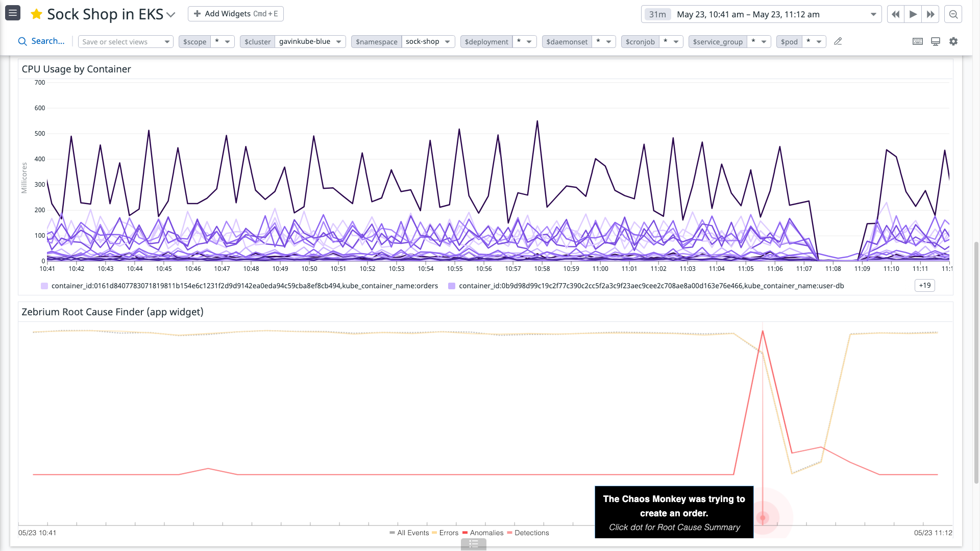
Task: Click the zoom-out magnifier icon
Action: click(x=953, y=14)
